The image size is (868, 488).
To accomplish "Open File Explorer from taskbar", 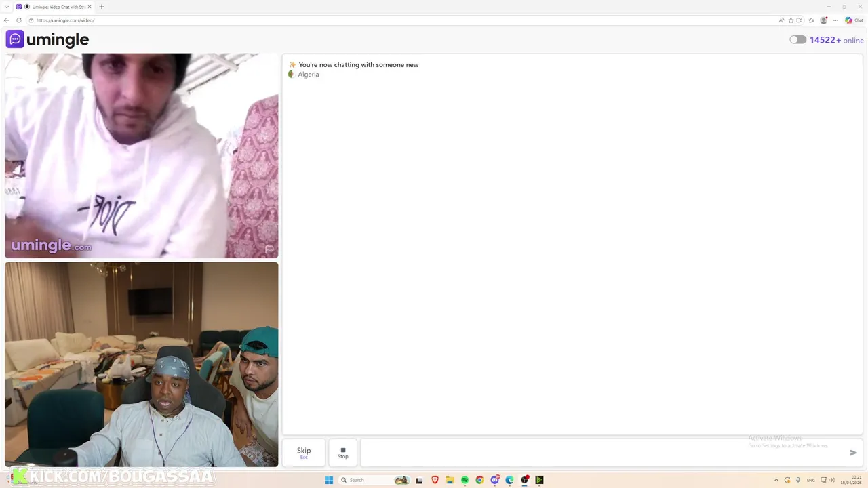I will click(450, 480).
